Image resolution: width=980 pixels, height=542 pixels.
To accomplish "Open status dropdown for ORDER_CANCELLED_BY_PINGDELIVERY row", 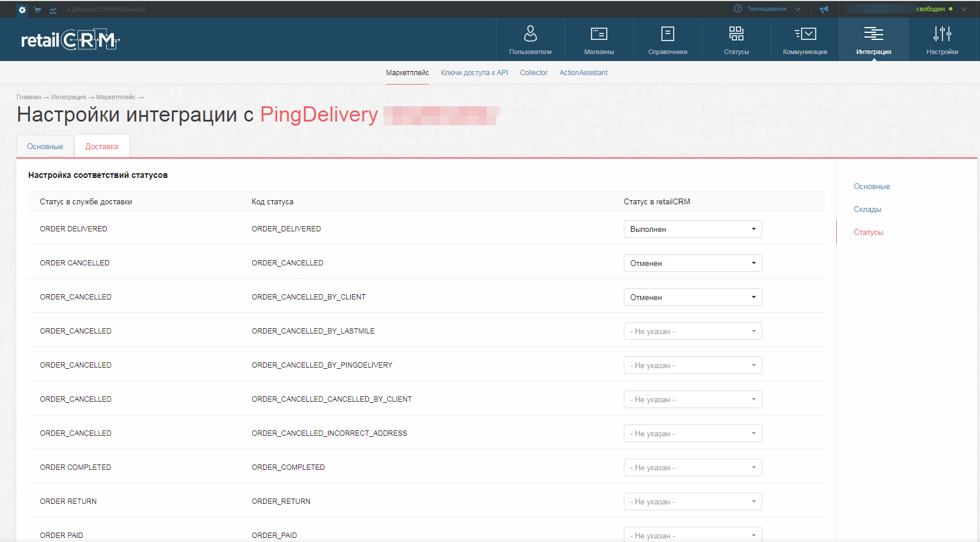I will point(692,365).
